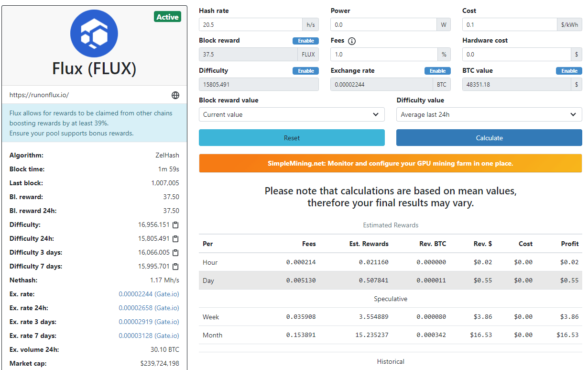Open the Ex. rate 24h Gate.io link
The height and width of the screenshot is (370, 588).
[x=149, y=308]
